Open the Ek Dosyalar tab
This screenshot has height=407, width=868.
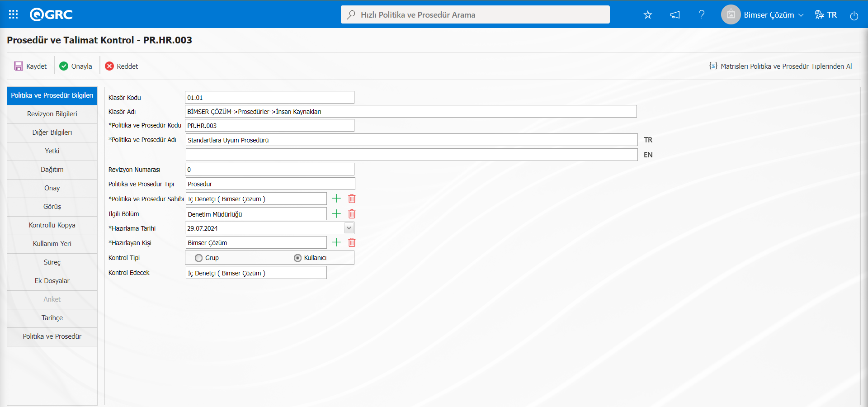(x=52, y=281)
